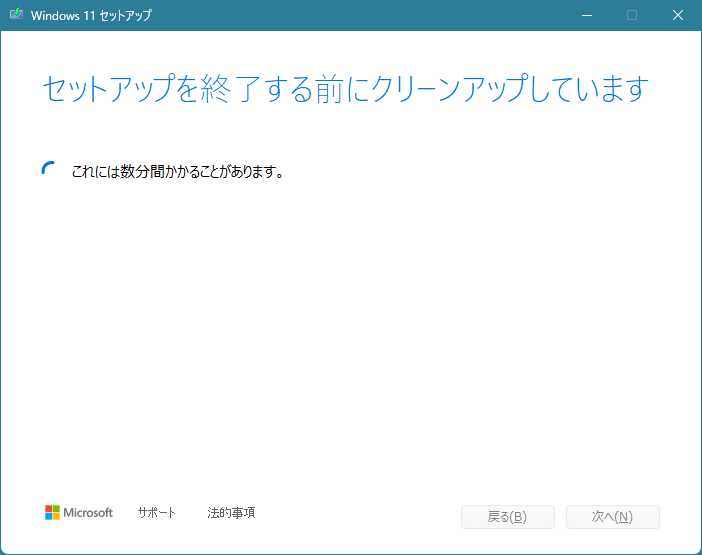Click the title text Windows 11 セットアップ
The width and height of the screenshot is (702, 555).
91,15
